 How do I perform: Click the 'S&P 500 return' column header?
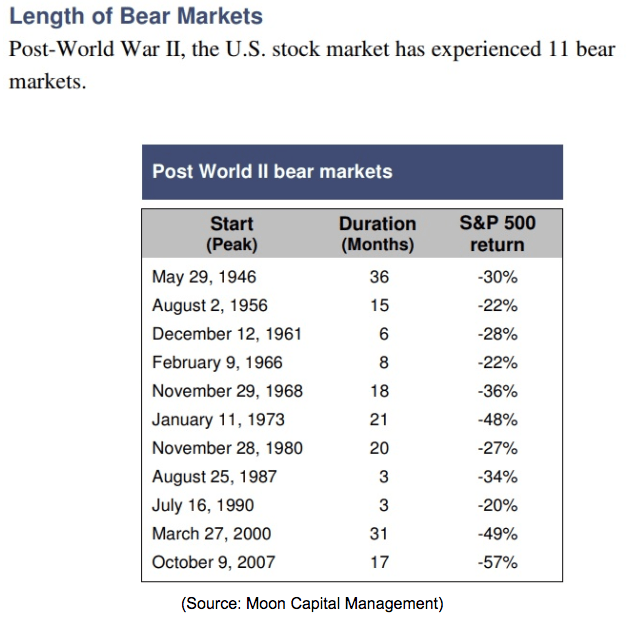pos(497,234)
